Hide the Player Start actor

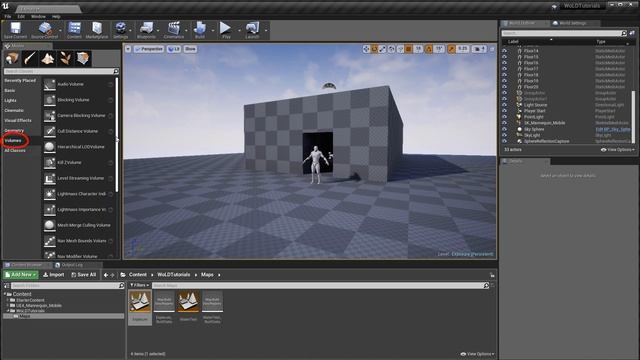click(x=504, y=111)
